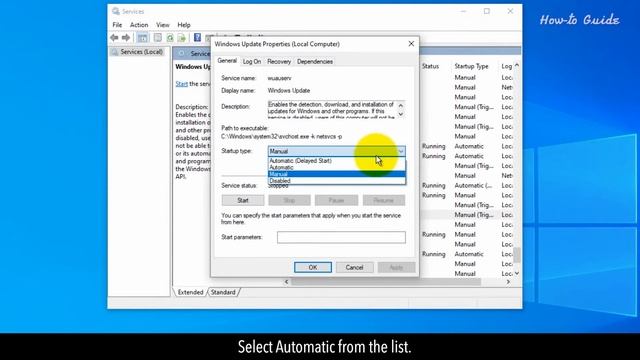
Task: Select the highlighted Manual option
Action: point(337,174)
